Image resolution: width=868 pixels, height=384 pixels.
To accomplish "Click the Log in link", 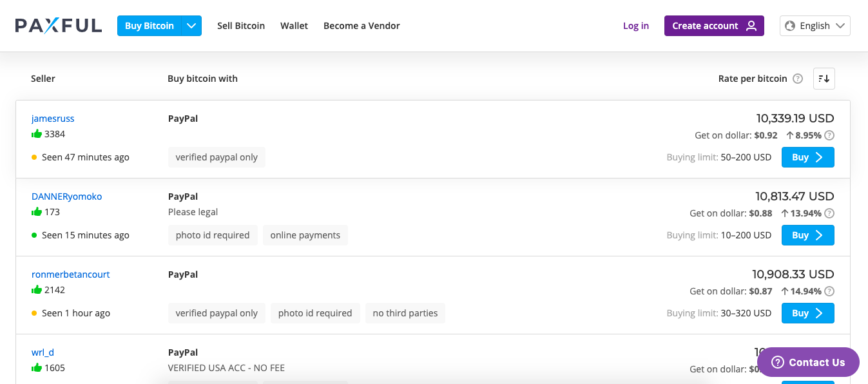I will point(636,26).
